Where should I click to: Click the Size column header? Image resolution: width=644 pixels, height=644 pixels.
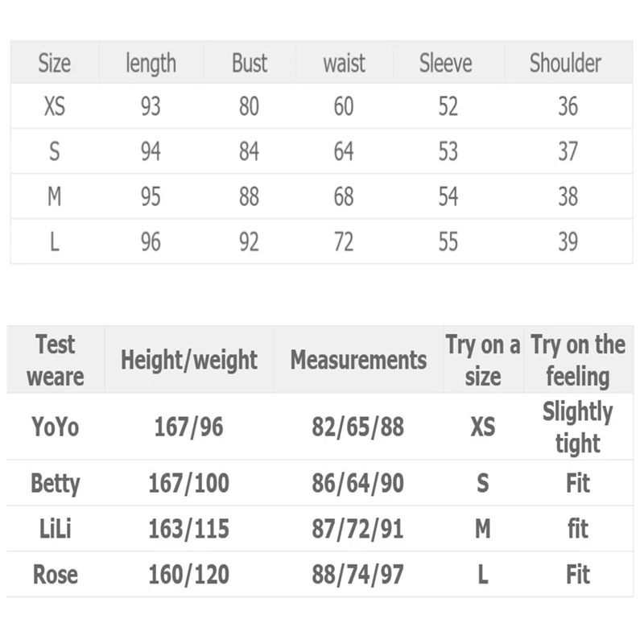point(55,63)
